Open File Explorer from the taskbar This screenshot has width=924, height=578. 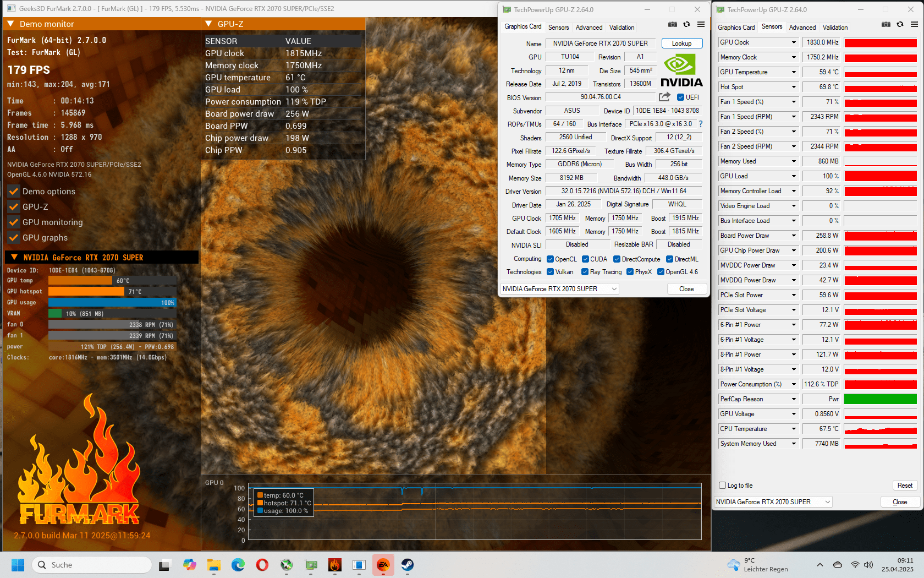(x=214, y=565)
